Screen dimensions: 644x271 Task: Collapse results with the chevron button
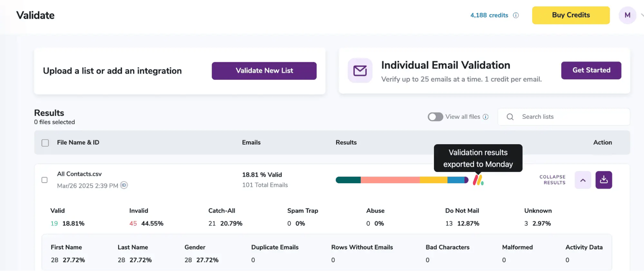583,180
